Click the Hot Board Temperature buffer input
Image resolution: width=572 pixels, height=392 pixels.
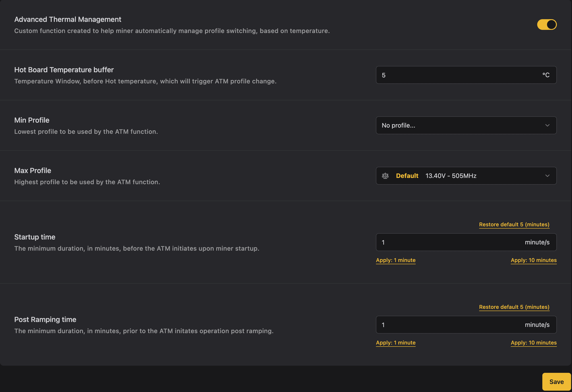coord(466,75)
